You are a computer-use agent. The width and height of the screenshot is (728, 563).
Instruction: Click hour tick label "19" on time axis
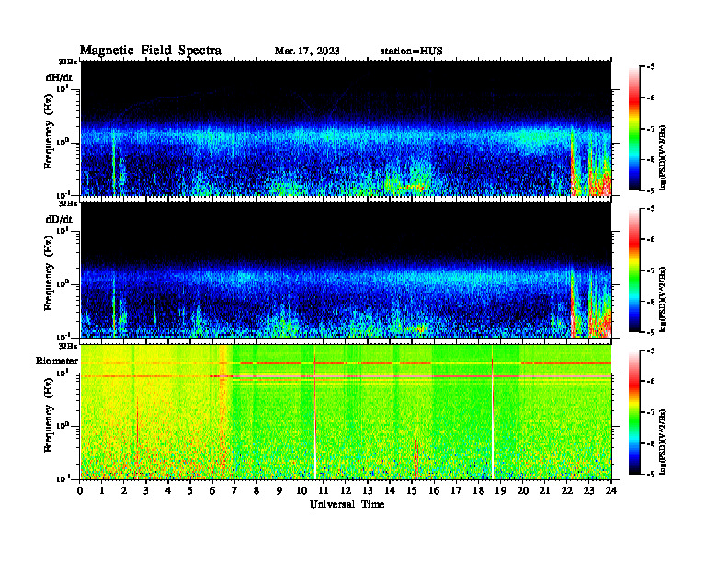coord(500,490)
